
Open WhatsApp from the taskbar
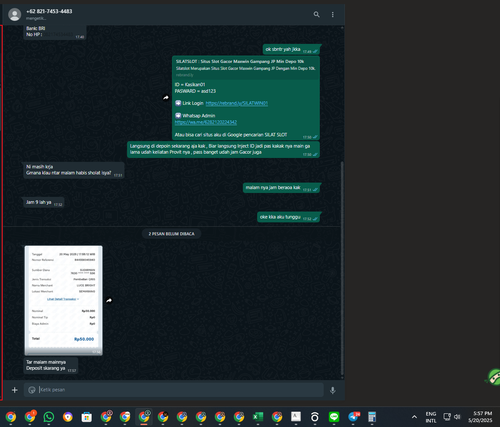pyautogui.click(x=49, y=417)
